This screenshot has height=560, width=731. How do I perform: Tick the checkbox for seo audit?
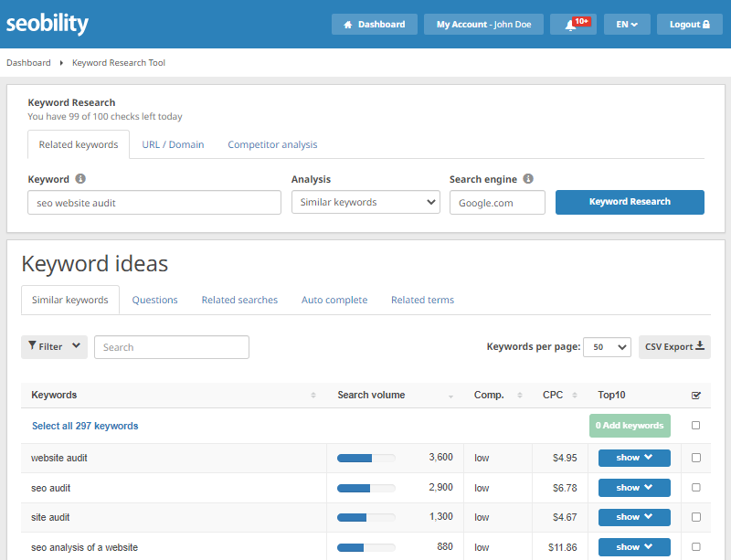point(696,488)
